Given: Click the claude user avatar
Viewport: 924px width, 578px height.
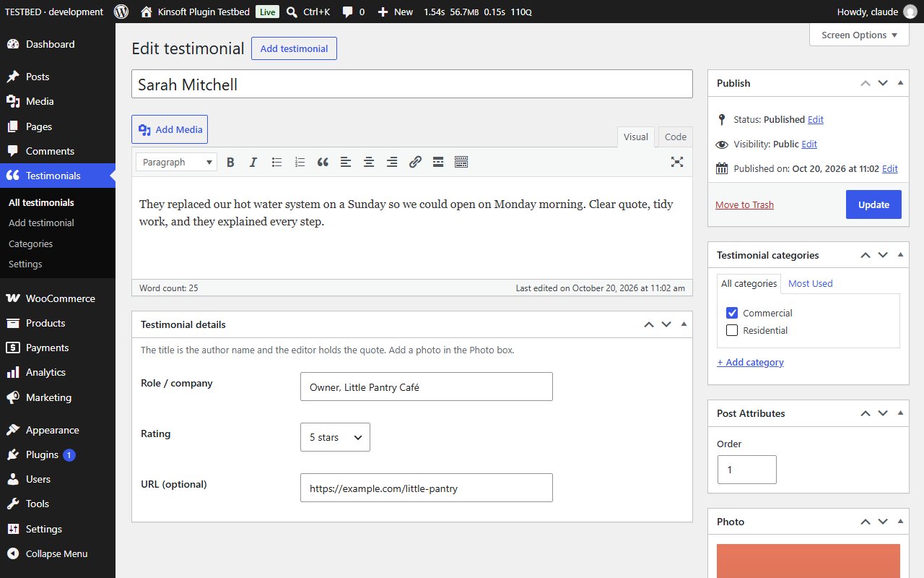Looking at the screenshot, I should [x=910, y=12].
